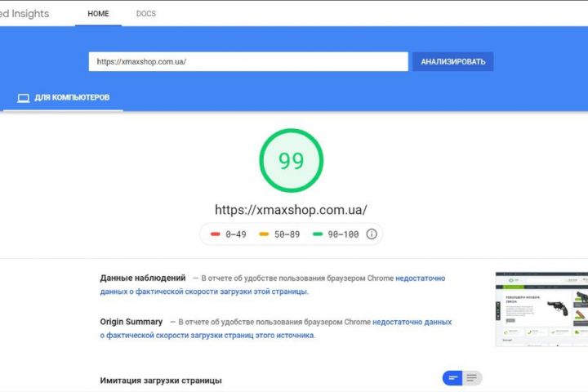Click the green 99 score gauge

click(291, 161)
